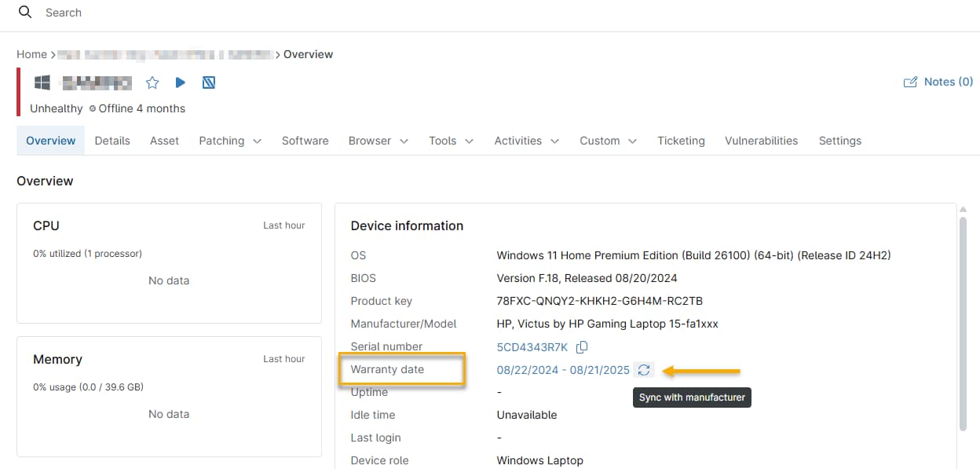Favorite this device with the star icon
The height and width of the screenshot is (469, 980).
[x=152, y=82]
